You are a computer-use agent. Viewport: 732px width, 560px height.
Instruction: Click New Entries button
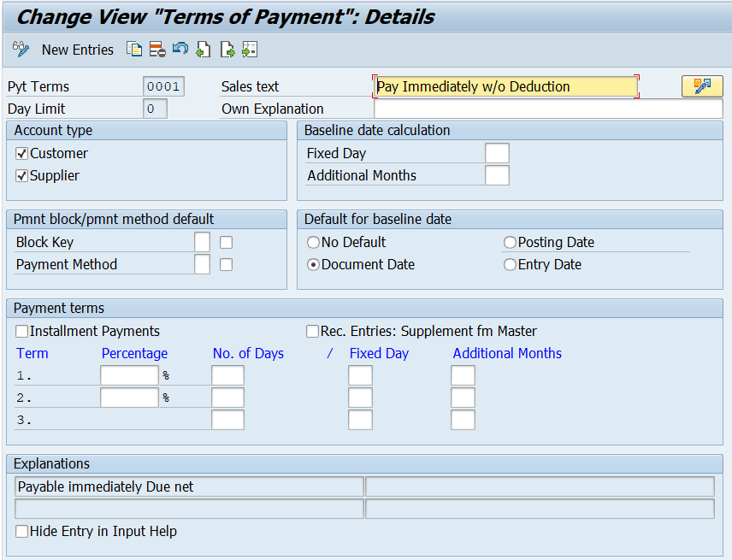(78, 50)
